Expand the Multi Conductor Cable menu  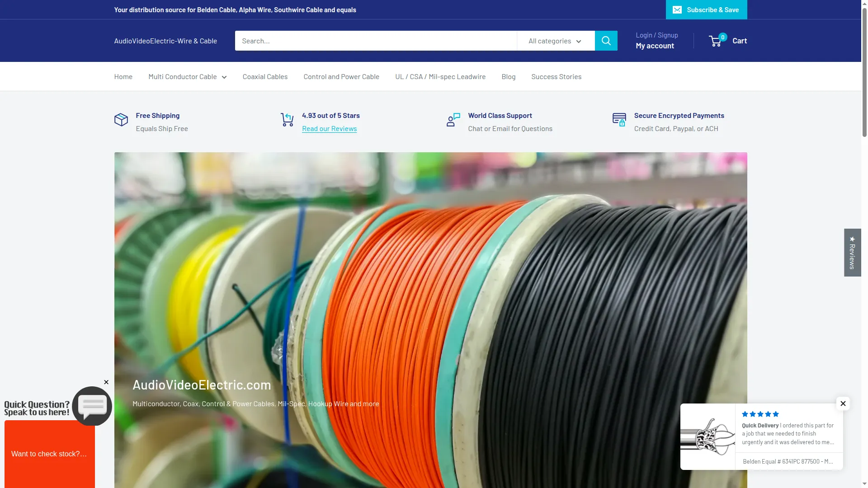tap(188, 77)
